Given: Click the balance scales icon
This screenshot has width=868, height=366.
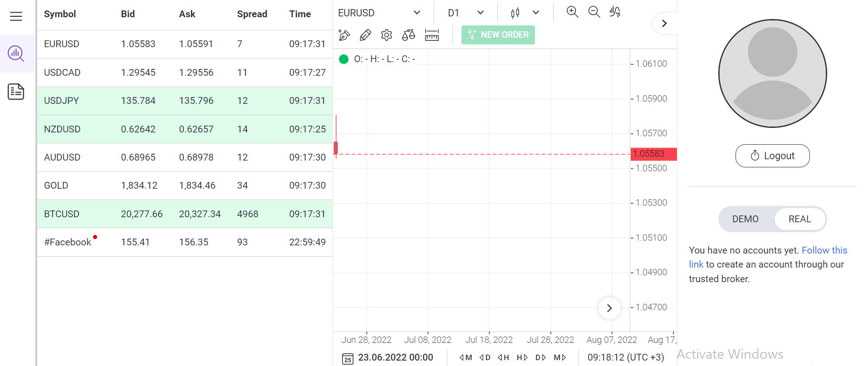Looking at the screenshot, I should coord(408,35).
